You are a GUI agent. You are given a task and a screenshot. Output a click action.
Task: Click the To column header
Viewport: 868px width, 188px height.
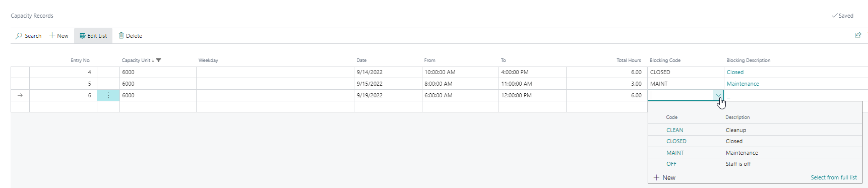[503, 60]
